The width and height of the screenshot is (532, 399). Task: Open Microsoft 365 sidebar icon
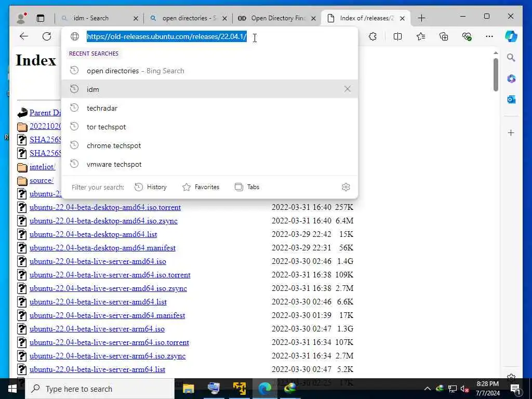pos(511,79)
